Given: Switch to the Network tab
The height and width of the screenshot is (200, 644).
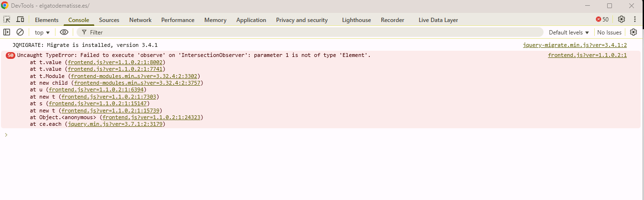Looking at the screenshot, I should 140,20.
